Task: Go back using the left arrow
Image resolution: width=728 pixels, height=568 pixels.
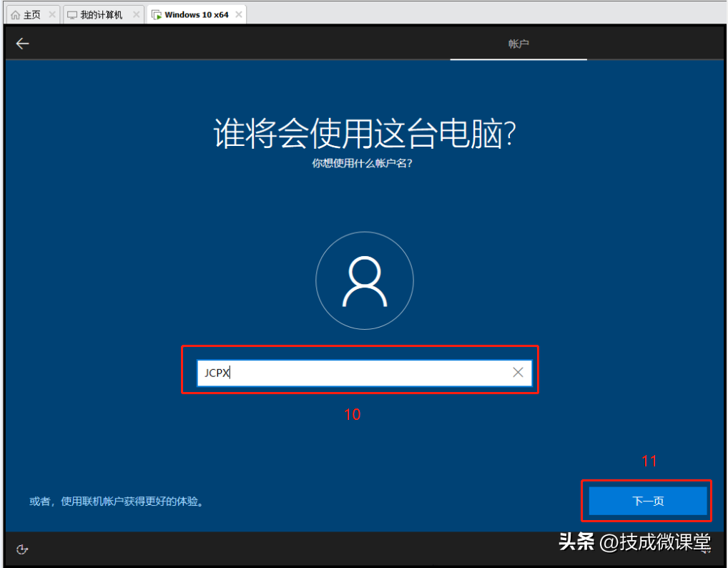Action: (x=22, y=44)
